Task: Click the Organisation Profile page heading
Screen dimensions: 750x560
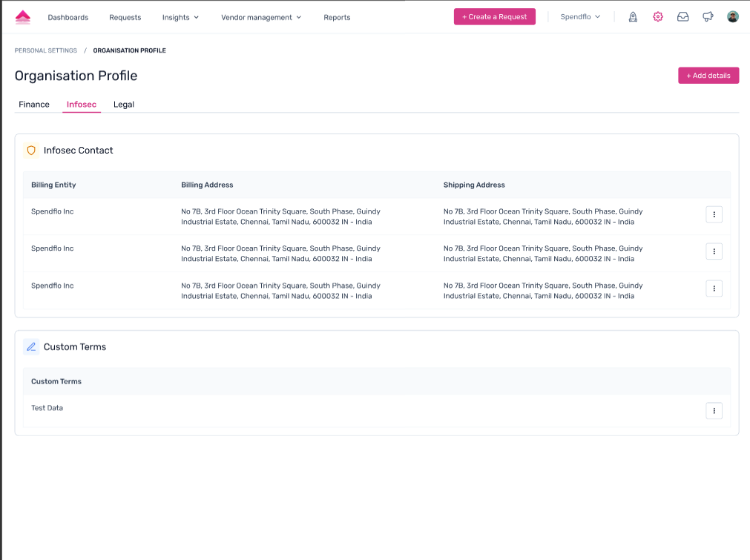Action: pyautogui.click(x=76, y=76)
